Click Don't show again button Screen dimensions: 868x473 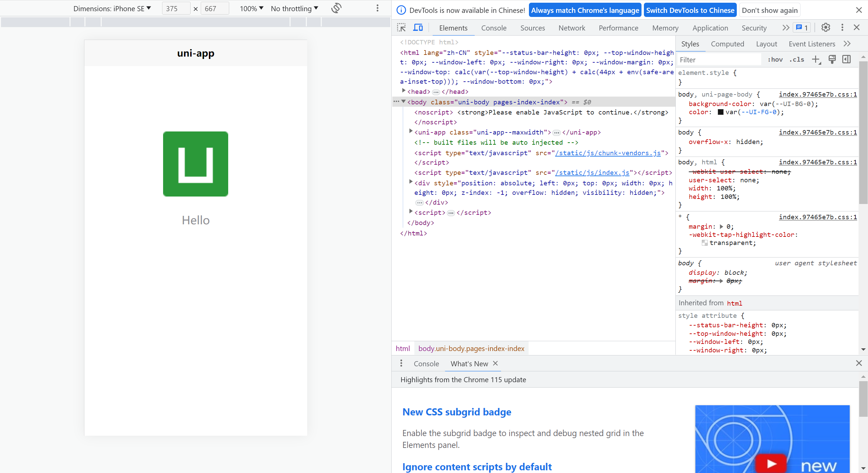770,10
